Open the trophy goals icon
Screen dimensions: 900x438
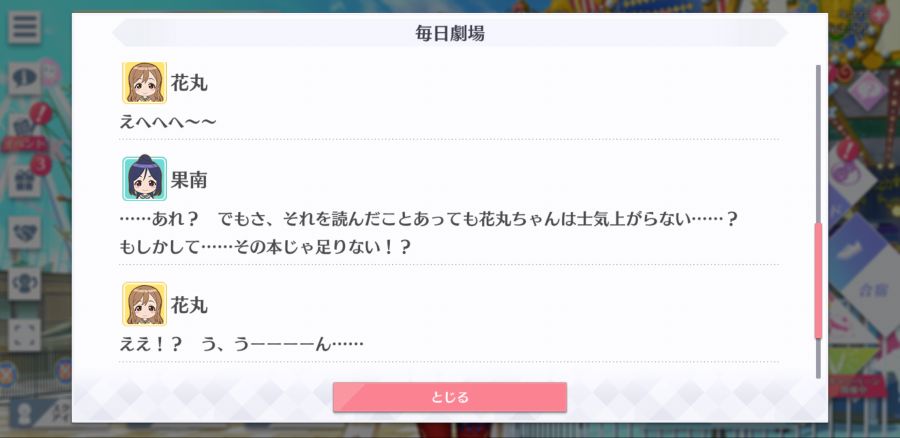click(x=24, y=284)
